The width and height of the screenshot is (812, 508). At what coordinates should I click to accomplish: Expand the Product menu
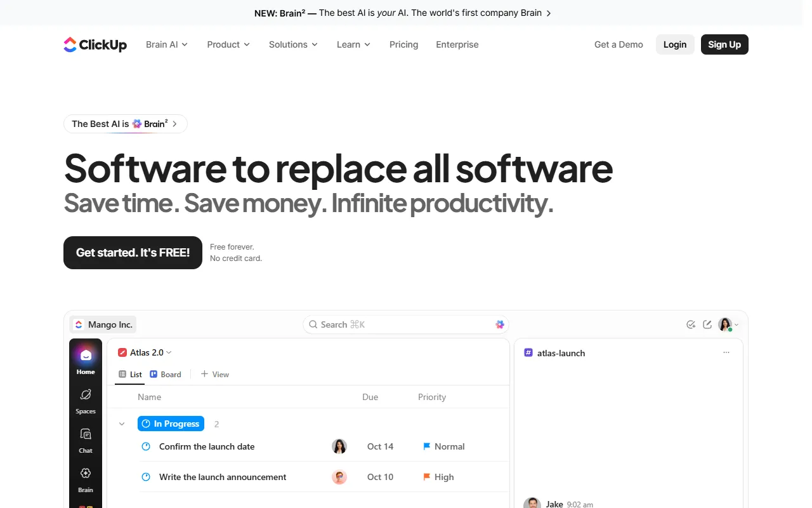pyautogui.click(x=228, y=44)
